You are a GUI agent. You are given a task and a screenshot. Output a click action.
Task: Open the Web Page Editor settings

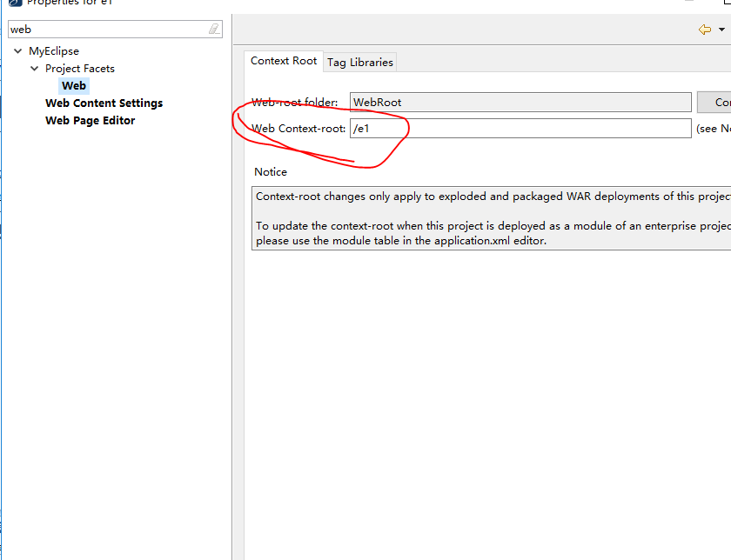point(90,120)
